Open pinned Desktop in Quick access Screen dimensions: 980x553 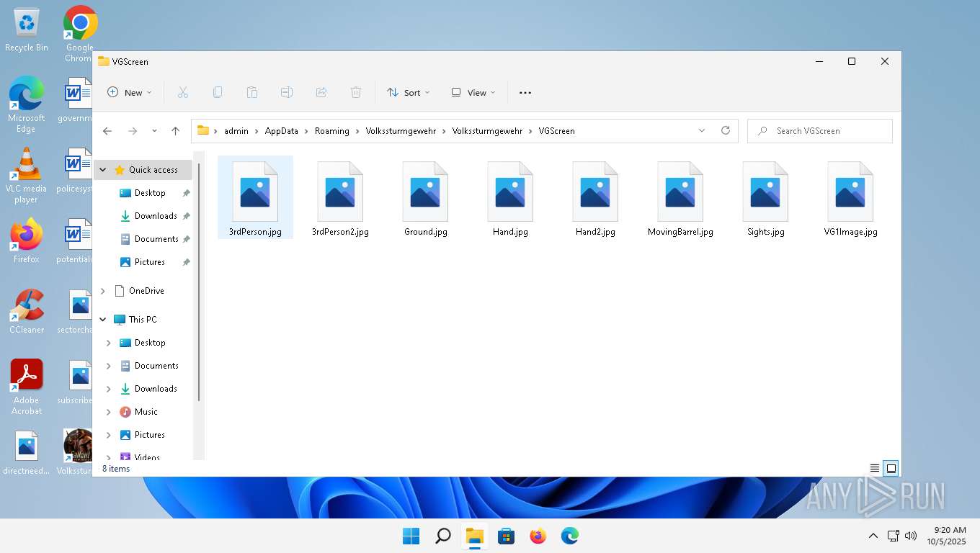pos(150,193)
